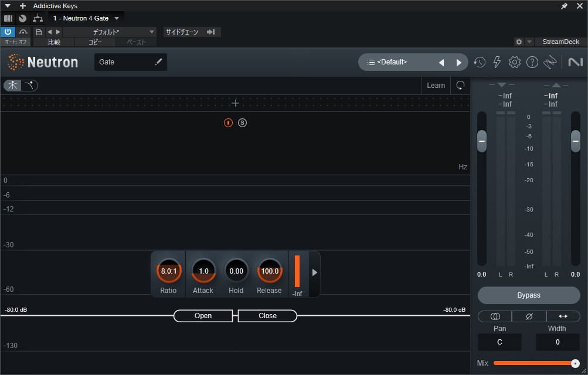
Task: Click the Learn button
Action: click(436, 86)
